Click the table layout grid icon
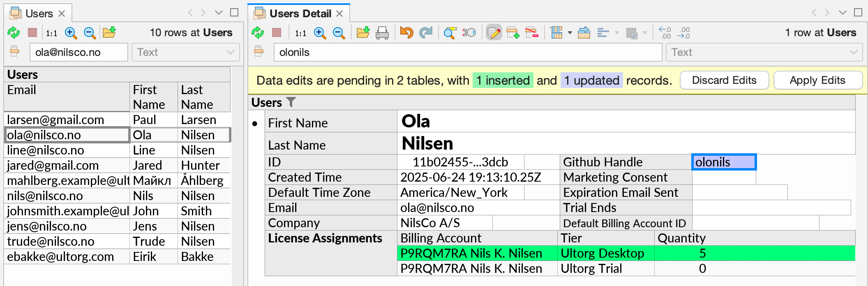Viewport: 868px width, 286px height. [x=556, y=32]
